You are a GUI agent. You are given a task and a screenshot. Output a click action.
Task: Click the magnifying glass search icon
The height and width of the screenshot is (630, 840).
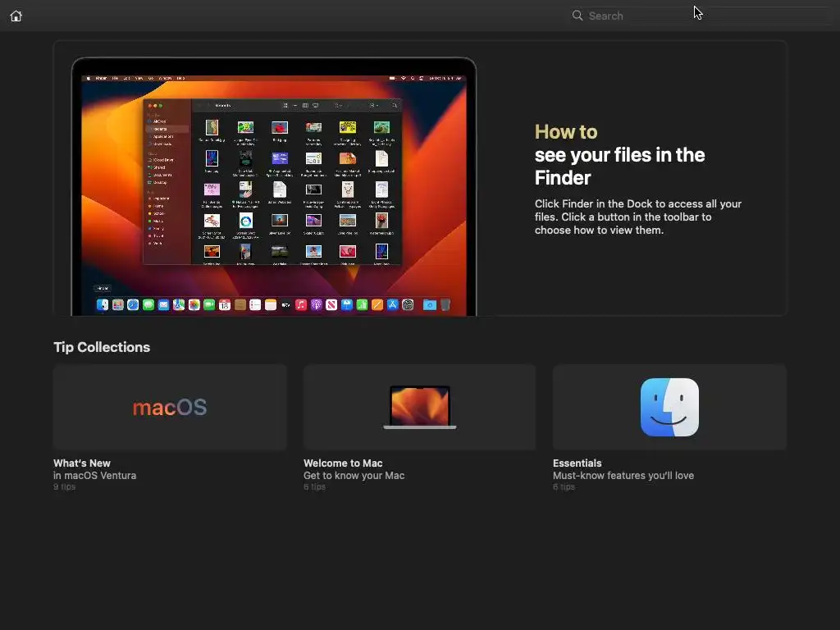point(577,16)
